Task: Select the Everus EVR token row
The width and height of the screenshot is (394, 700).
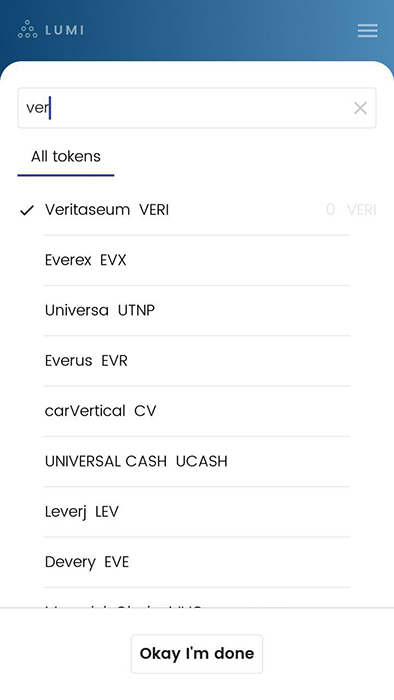Action: point(197,361)
